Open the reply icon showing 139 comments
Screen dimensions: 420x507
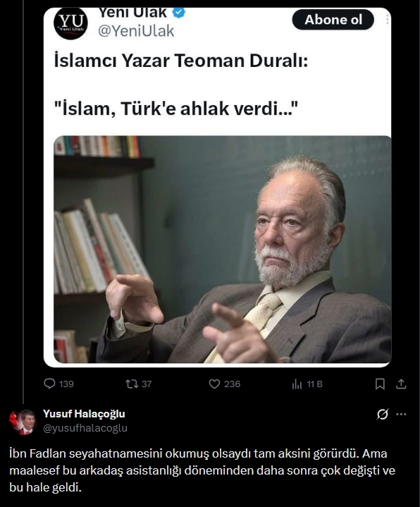pyautogui.click(x=49, y=384)
